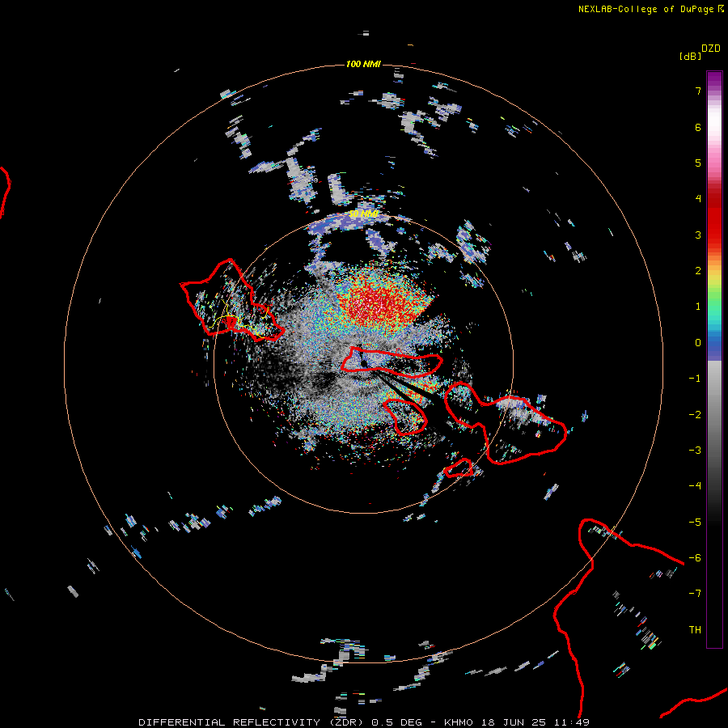This screenshot has width=728, height=728.
Task: Click the 4 value on the color scale
Action: click(x=698, y=199)
